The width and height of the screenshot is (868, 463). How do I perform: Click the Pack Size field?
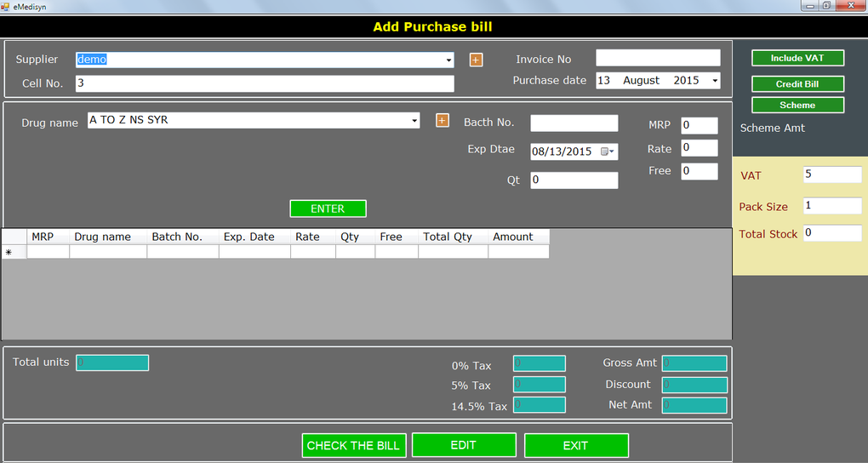pos(832,206)
